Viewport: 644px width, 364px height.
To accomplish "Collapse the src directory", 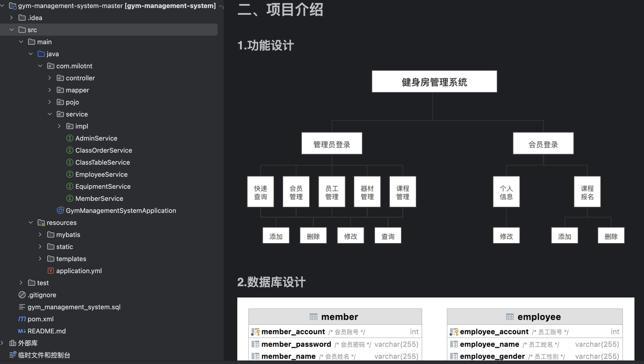I will [x=12, y=30].
